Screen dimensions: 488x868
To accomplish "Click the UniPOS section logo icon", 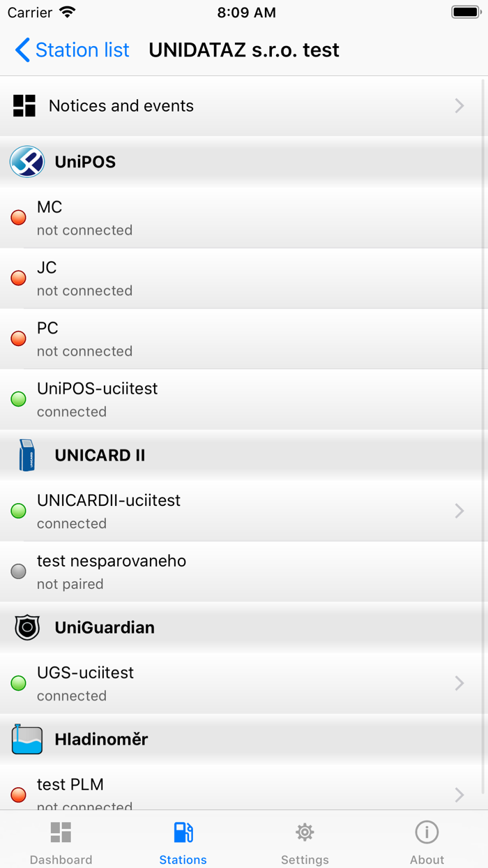I will (26, 161).
